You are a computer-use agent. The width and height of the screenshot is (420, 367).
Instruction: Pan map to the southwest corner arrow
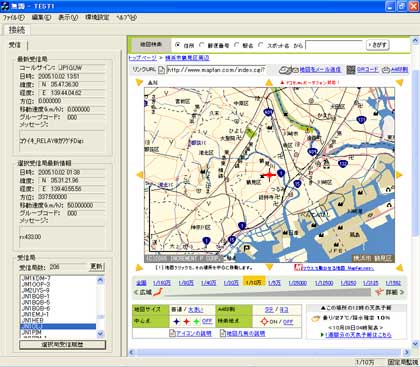click(139, 267)
